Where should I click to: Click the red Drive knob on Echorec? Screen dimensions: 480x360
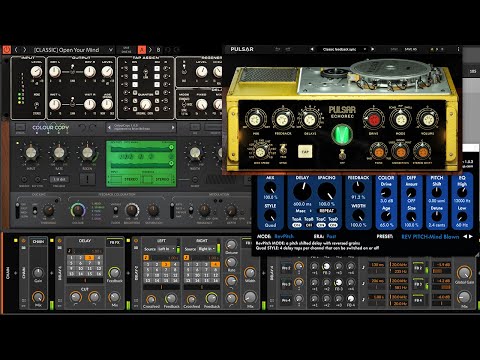tap(374, 119)
